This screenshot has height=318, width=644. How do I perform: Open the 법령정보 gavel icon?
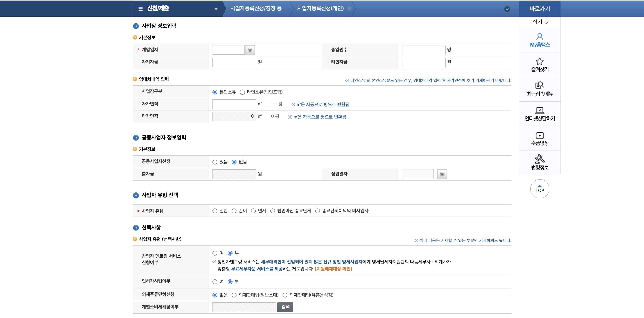540,159
